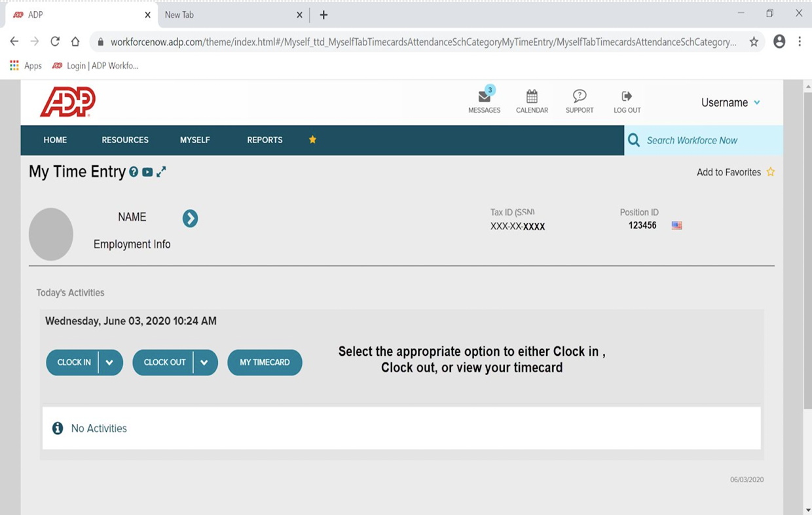Open the MYSELF menu
Image resolution: width=812 pixels, height=515 pixels.
[x=195, y=140]
